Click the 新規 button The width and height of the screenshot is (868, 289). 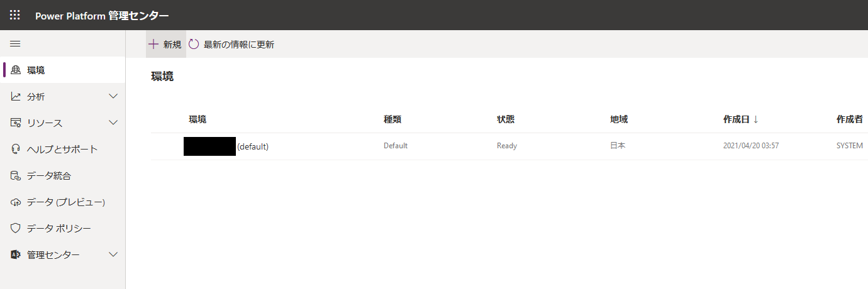click(166, 44)
